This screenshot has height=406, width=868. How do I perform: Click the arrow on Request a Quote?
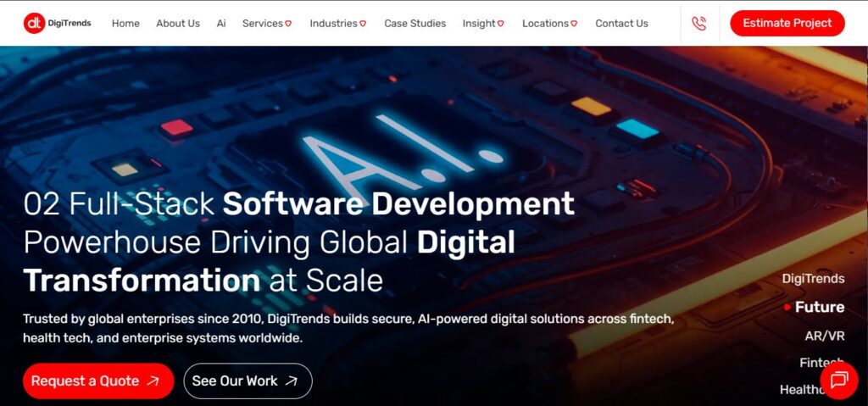click(x=153, y=381)
